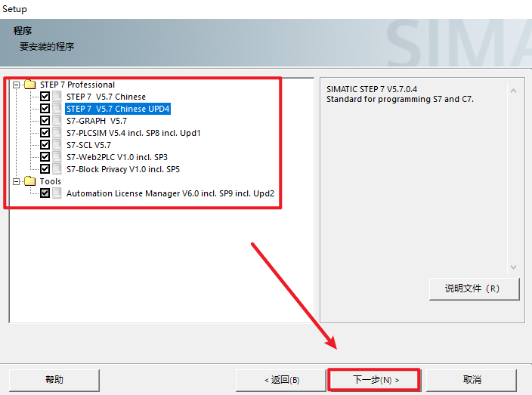Screen dimensions: 532x395
Task: Uncheck STEP 7 V5.7 Chinese checkbox
Action: coord(45,96)
